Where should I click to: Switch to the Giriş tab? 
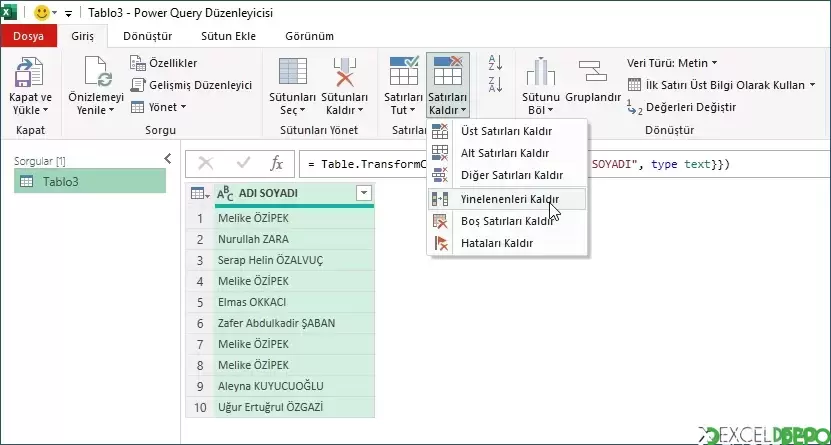coord(83,37)
